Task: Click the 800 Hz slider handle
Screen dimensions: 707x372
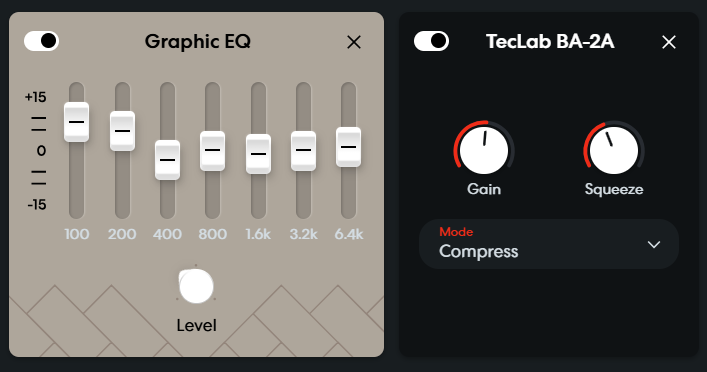Action: point(212,151)
